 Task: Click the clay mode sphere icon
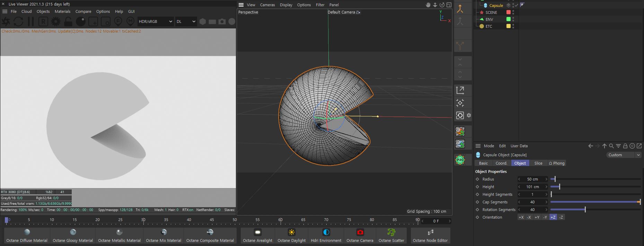pyautogui.click(x=81, y=21)
